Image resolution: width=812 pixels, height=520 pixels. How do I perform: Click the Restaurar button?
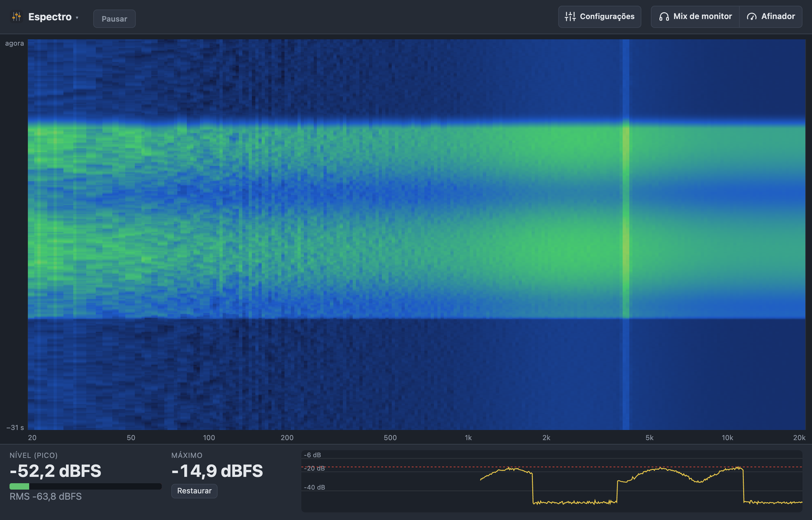194,491
